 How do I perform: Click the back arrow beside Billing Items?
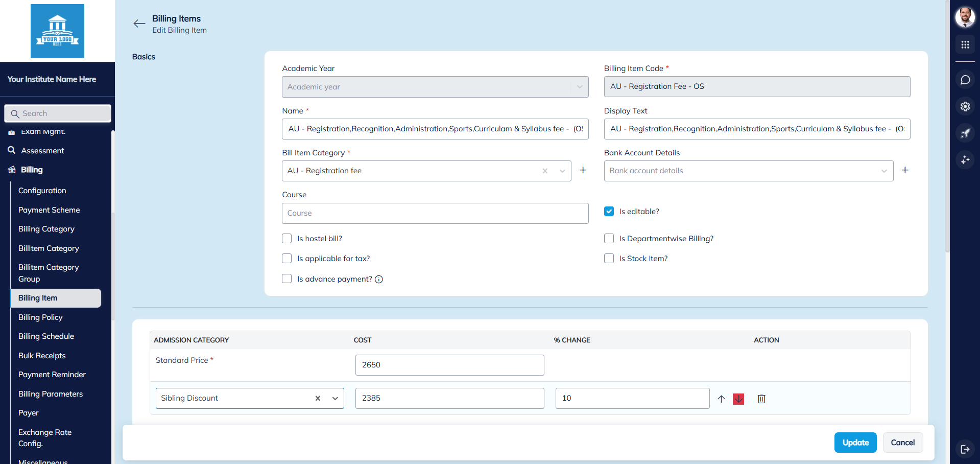pos(139,23)
